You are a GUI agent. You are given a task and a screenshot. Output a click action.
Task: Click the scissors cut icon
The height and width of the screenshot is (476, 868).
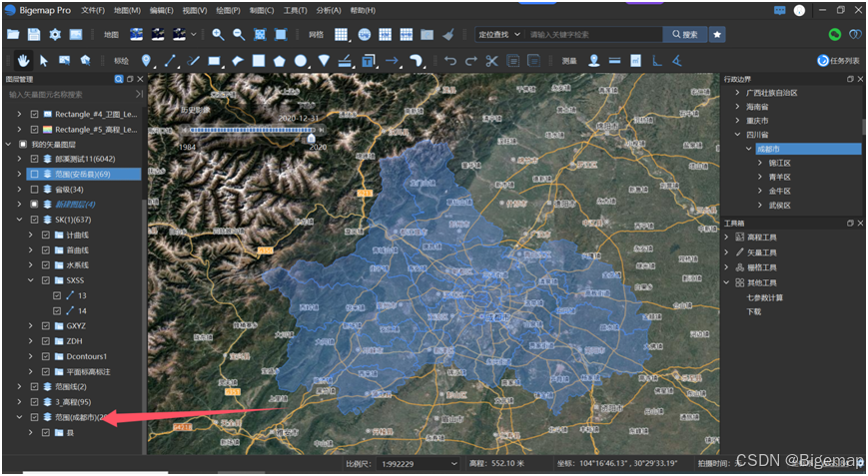(x=492, y=60)
